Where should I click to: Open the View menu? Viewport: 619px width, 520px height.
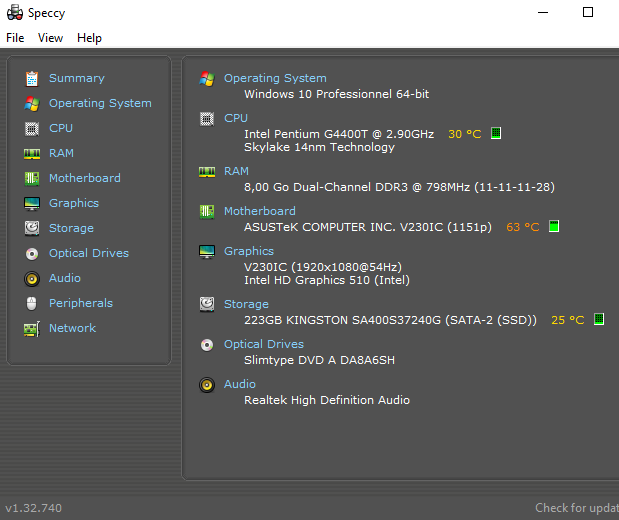[50, 38]
